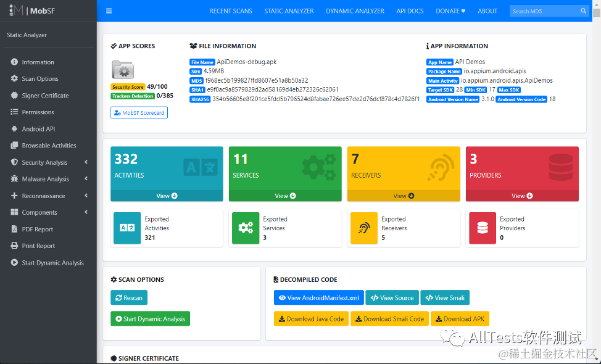Toggle the hamburger sidebar menu icon

click(109, 11)
